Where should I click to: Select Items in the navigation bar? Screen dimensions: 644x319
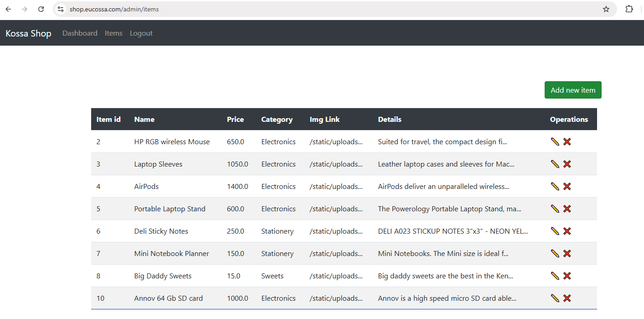click(x=113, y=33)
